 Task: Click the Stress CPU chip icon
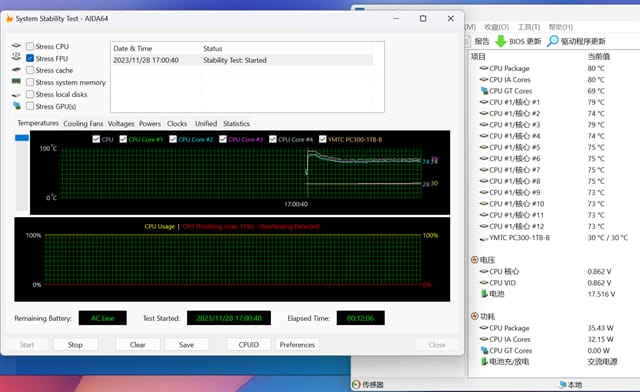pos(16,45)
